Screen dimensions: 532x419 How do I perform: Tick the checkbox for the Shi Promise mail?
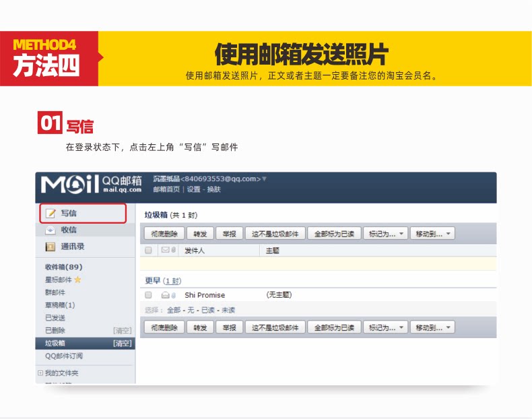[148, 295]
